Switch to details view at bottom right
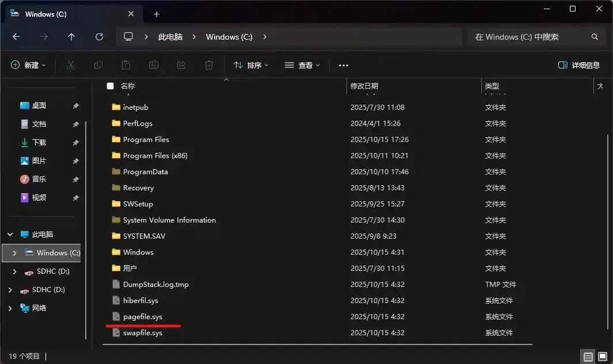Image resolution: width=613 pixels, height=364 pixels. 588,357
